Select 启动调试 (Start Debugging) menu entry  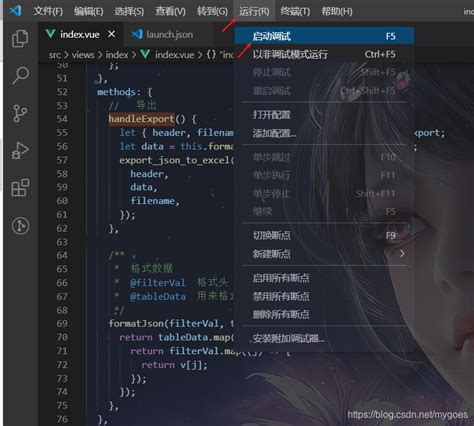[x=324, y=36]
